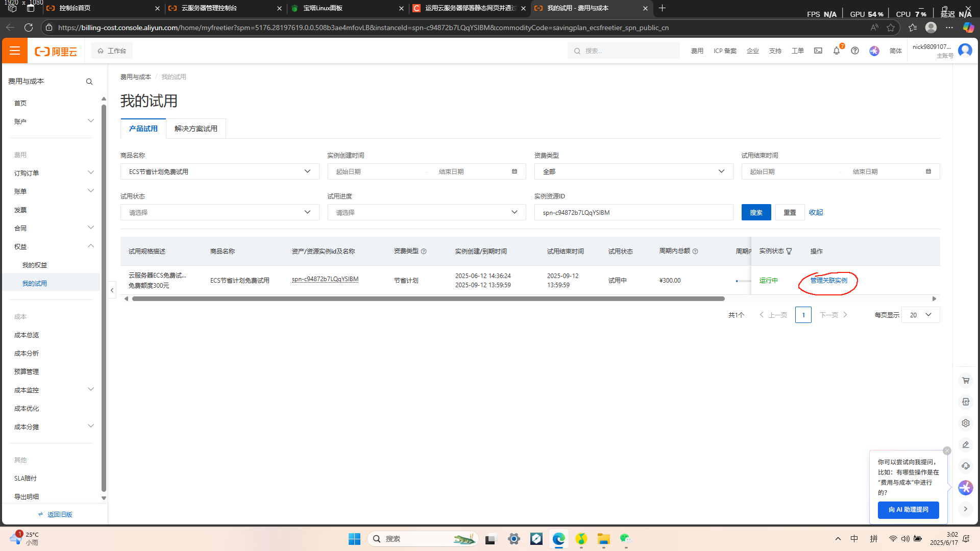Open instance spn-c94872b7LQqYSIBM link
980x551 pixels.
pyautogui.click(x=325, y=279)
